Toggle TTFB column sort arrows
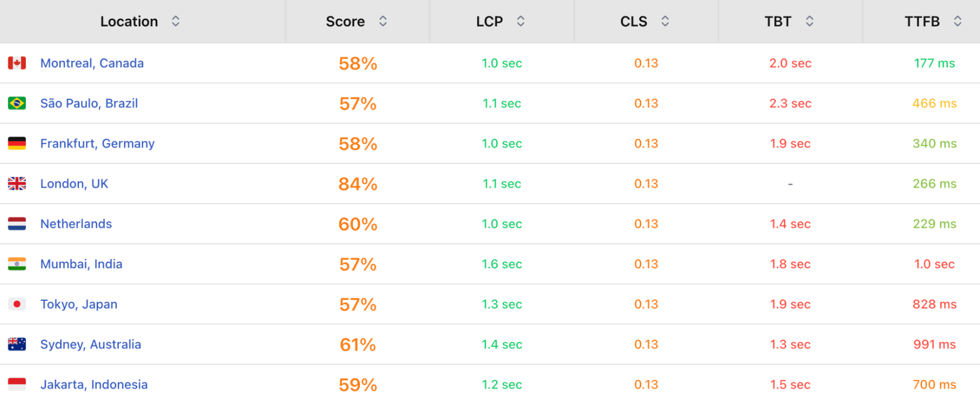This screenshot has width=980, height=401. tap(957, 21)
